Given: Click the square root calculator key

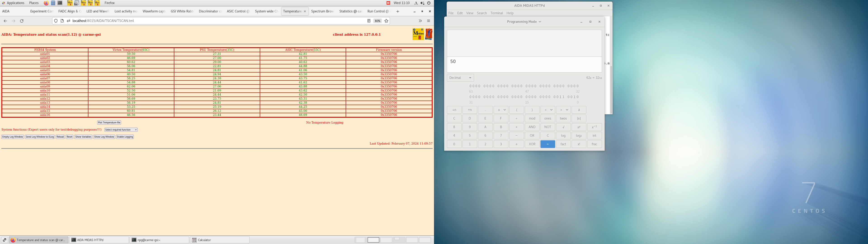Looking at the screenshot, I should [563, 127].
